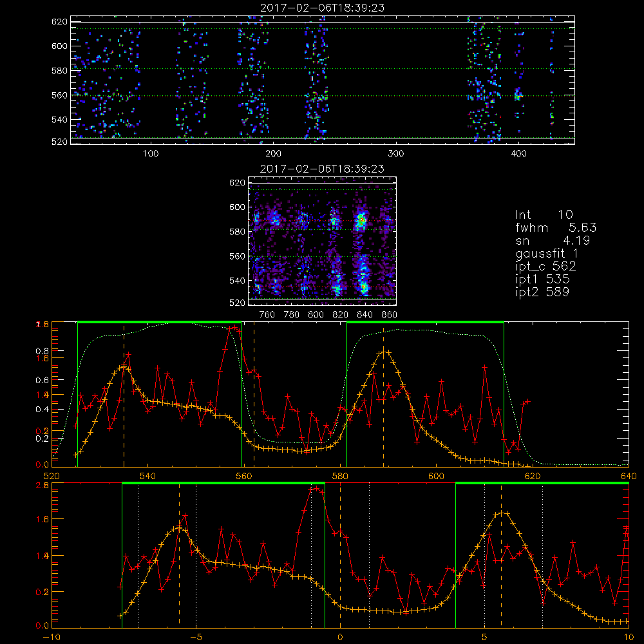Click the top image y-axis label 540

click(59, 120)
